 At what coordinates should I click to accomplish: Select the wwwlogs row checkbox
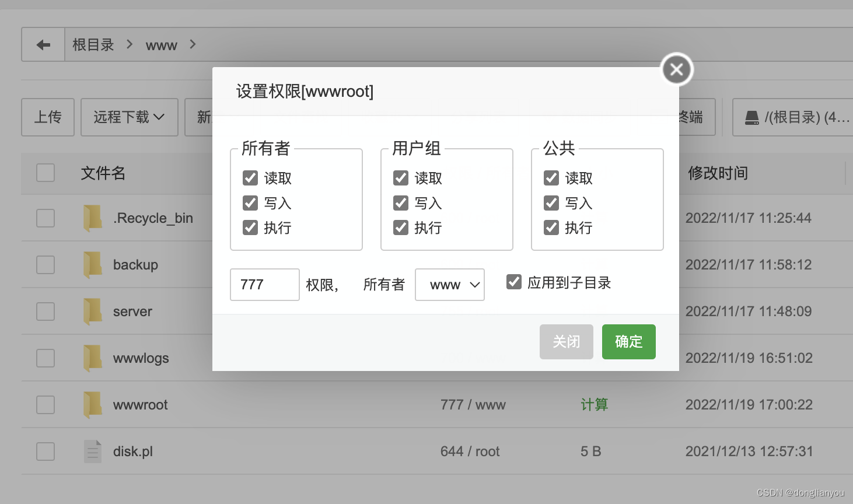tap(46, 358)
